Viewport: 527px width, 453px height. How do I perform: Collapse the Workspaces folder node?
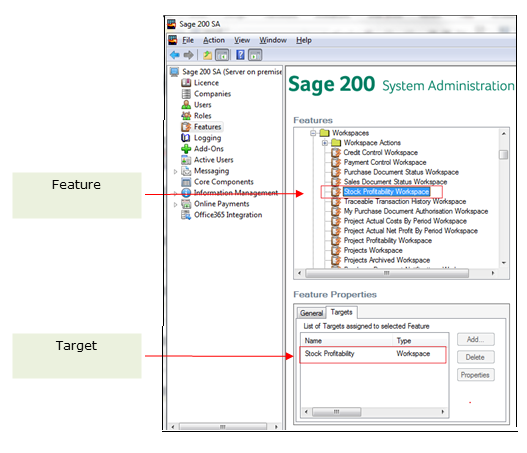[313, 133]
